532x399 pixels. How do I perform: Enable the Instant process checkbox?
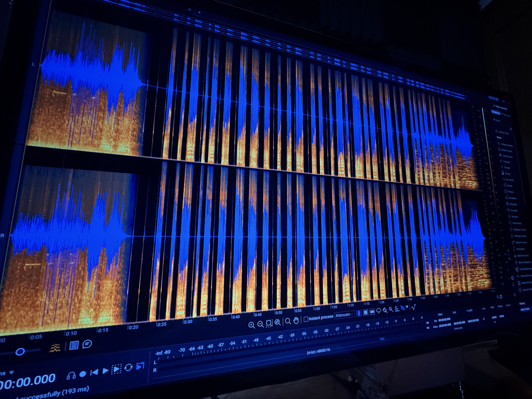[306, 319]
